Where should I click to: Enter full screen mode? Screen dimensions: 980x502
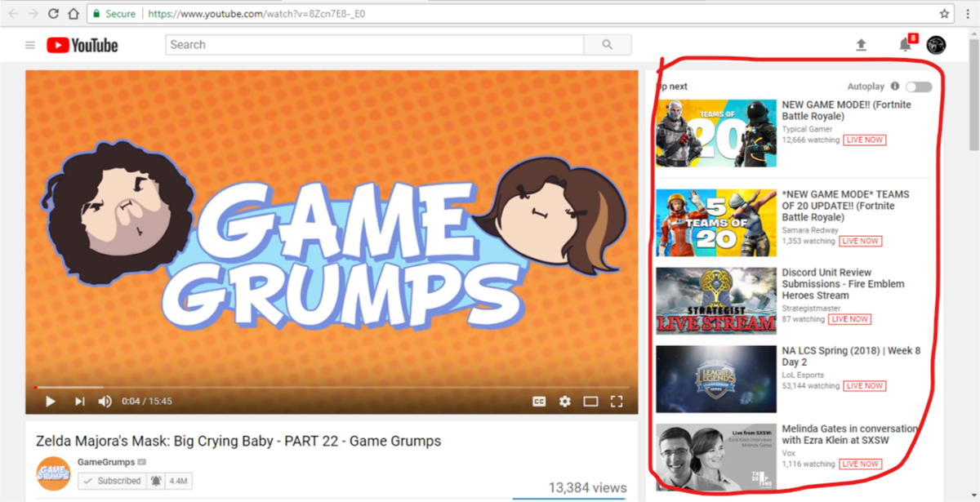617,401
